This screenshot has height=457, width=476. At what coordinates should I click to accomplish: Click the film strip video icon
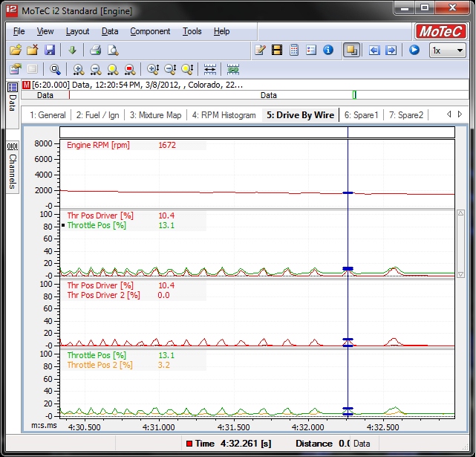(x=277, y=50)
